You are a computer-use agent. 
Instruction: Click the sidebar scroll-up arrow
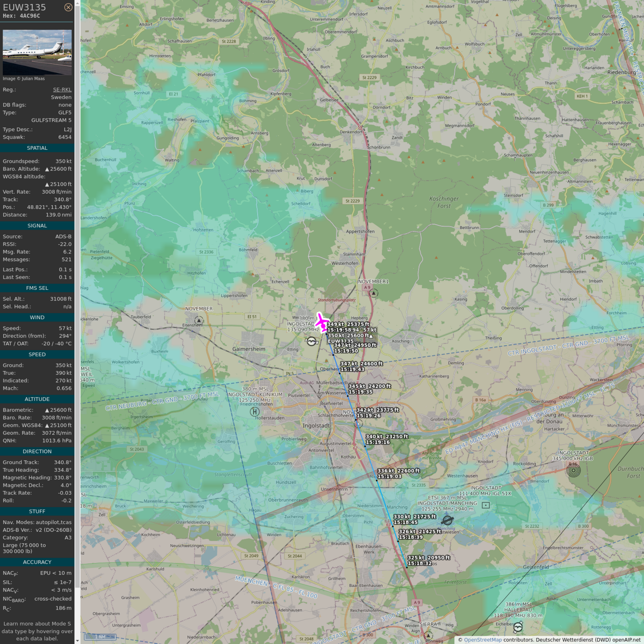77,3
